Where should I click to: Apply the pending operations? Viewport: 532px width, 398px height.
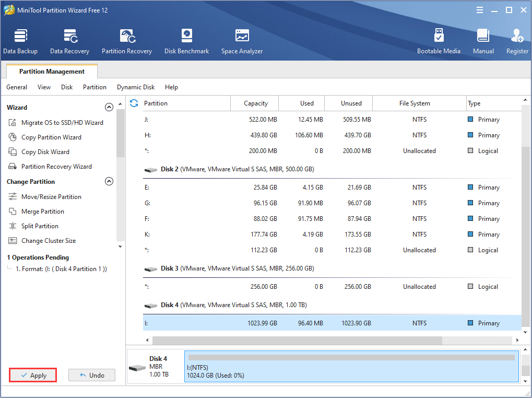click(33, 375)
